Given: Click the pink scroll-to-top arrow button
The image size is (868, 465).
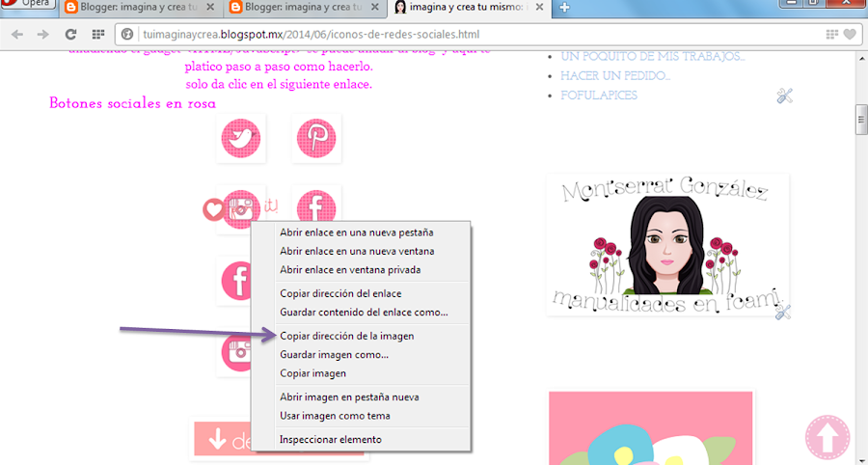Looking at the screenshot, I should pyautogui.click(x=827, y=437).
